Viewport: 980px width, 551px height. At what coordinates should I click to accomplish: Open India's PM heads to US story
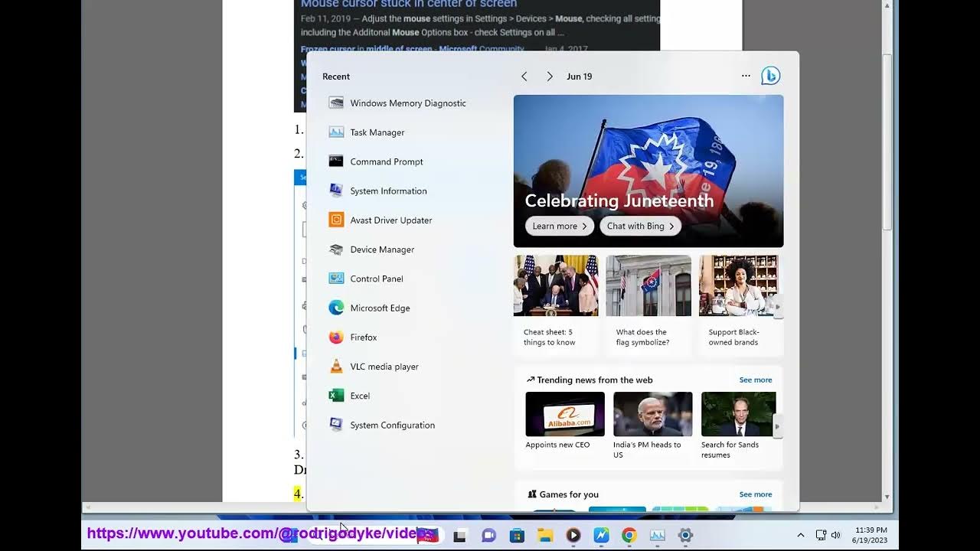[x=653, y=425]
